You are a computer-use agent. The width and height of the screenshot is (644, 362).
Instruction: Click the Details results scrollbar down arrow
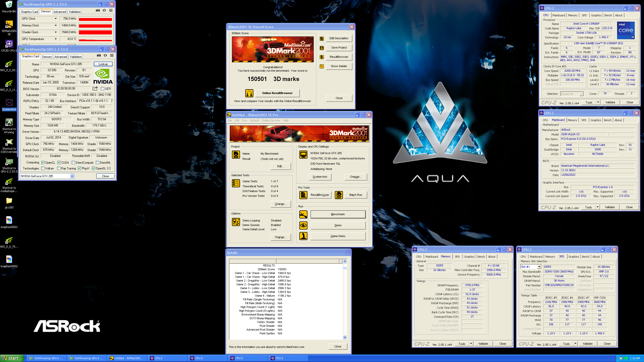(x=345, y=337)
